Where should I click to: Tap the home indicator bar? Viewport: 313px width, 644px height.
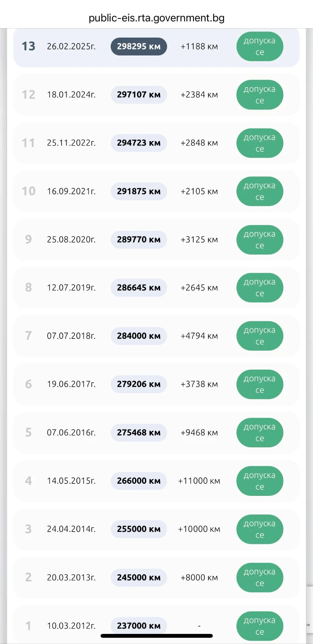[x=156, y=636]
